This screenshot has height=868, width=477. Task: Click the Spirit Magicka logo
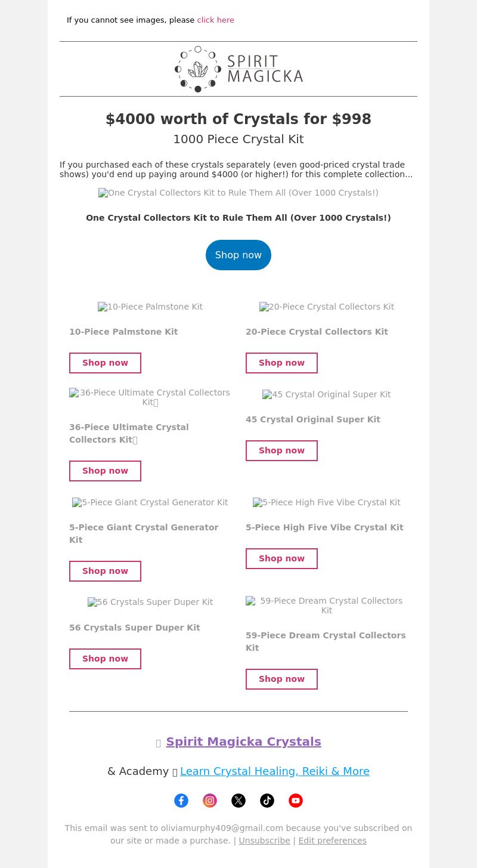pyautogui.click(x=238, y=69)
